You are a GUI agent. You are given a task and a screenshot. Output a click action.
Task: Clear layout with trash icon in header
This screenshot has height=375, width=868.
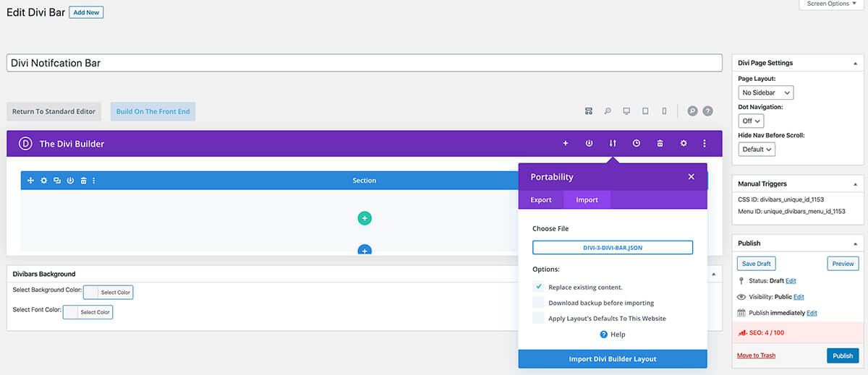tap(660, 143)
